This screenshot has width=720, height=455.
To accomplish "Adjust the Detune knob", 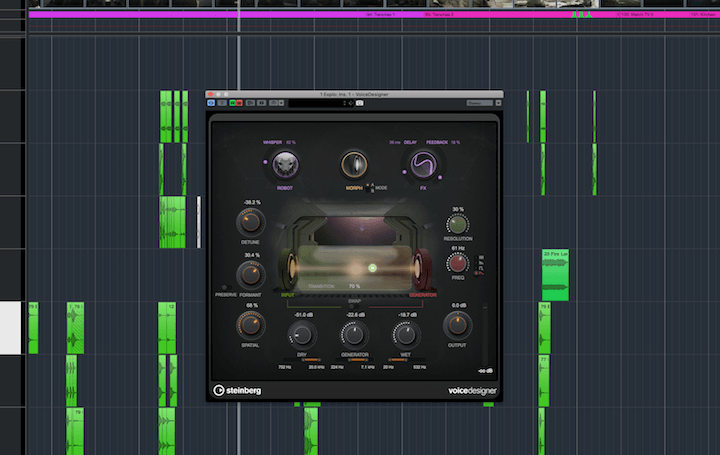I will coord(250,222).
